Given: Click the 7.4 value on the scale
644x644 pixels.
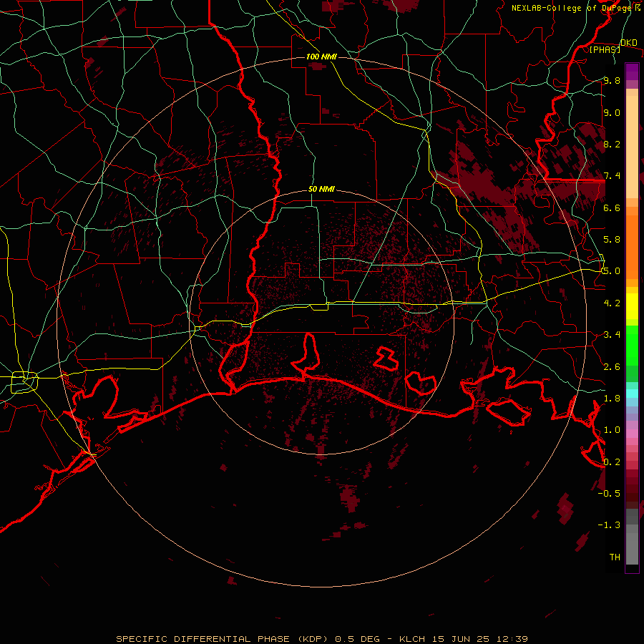Looking at the screenshot, I should tap(612, 176).
